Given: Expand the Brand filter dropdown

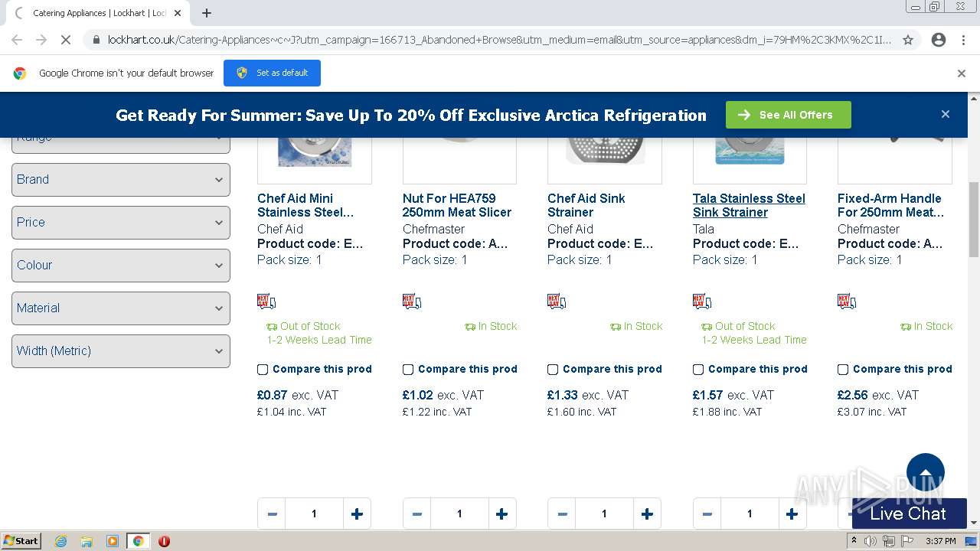Looking at the screenshot, I should coord(120,180).
